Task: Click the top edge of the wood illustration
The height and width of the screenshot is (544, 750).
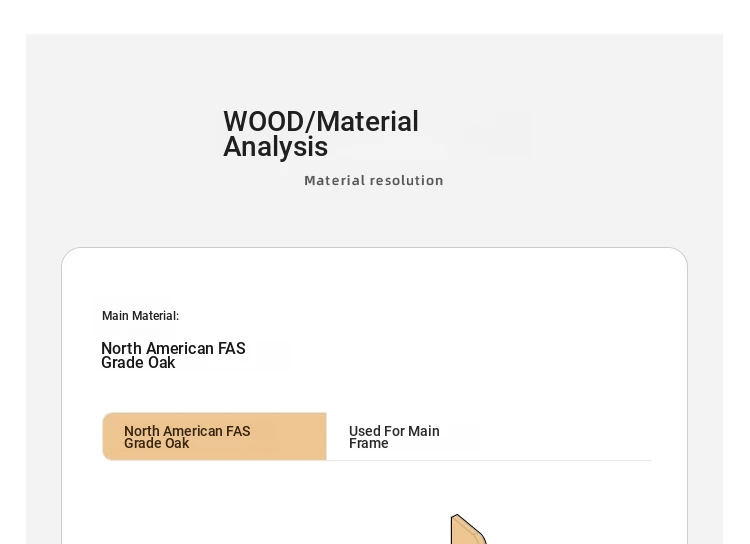Action: 456,515
